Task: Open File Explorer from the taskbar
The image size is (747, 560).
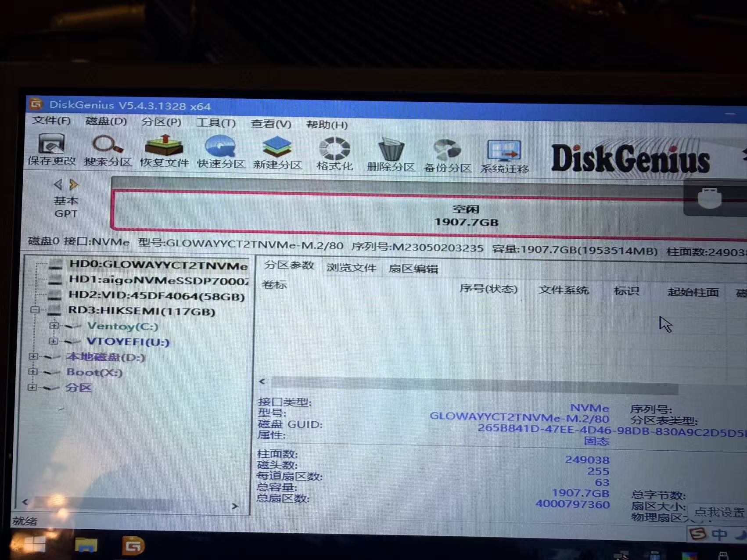Action: tap(86, 546)
